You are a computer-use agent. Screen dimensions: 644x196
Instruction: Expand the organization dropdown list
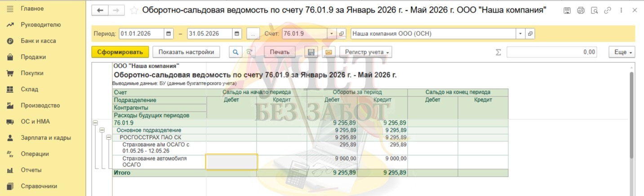pos(520,34)
